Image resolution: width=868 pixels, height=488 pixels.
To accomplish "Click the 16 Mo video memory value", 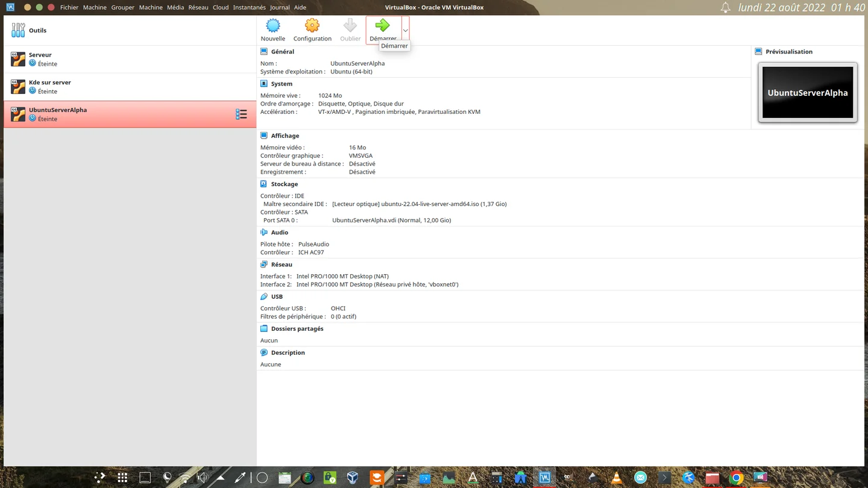I will (357, 148).
